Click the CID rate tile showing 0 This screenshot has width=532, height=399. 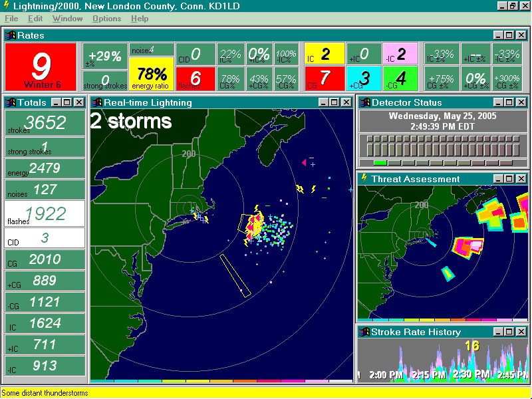click(x=196, y=54)
